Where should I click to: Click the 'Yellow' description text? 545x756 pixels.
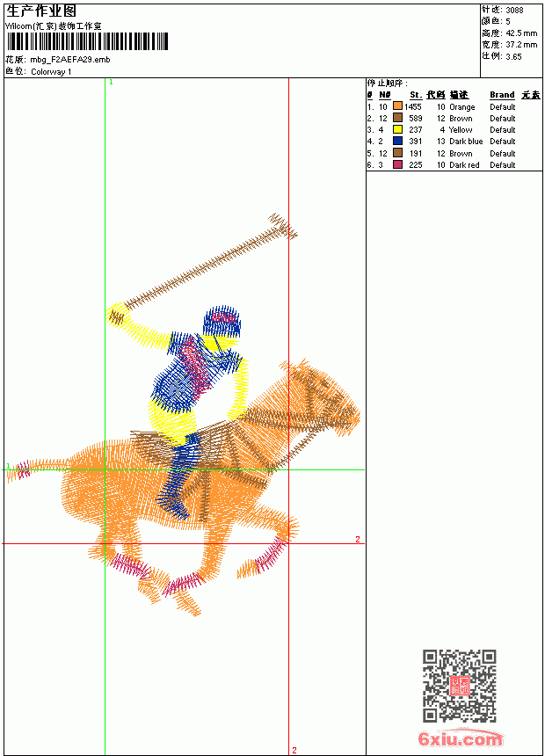click(461, 130)
